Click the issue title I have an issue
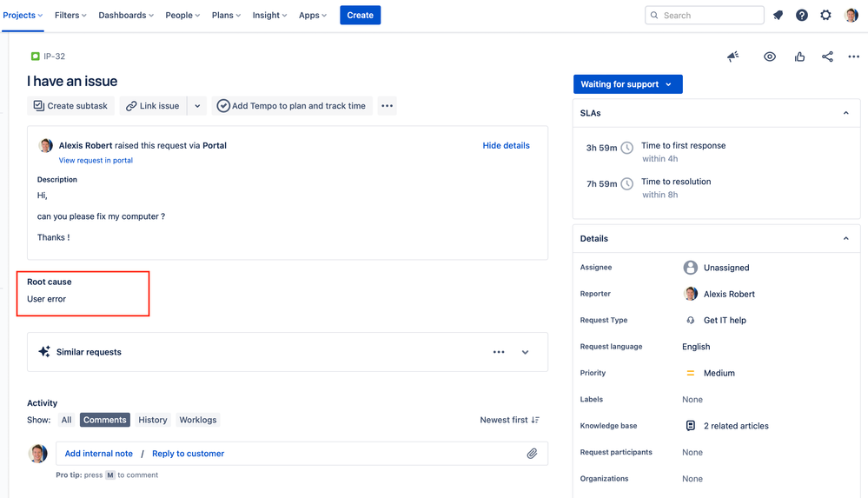868x498 pixels. pyautogui.click(x=72, y=82)
